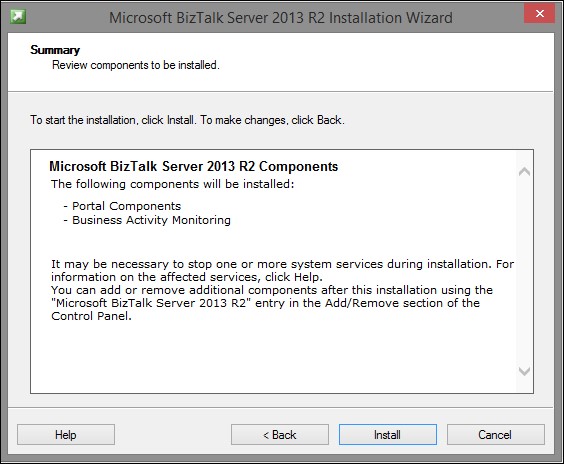
Task: Start installation with the Install button
Action: tap(388, 435)
